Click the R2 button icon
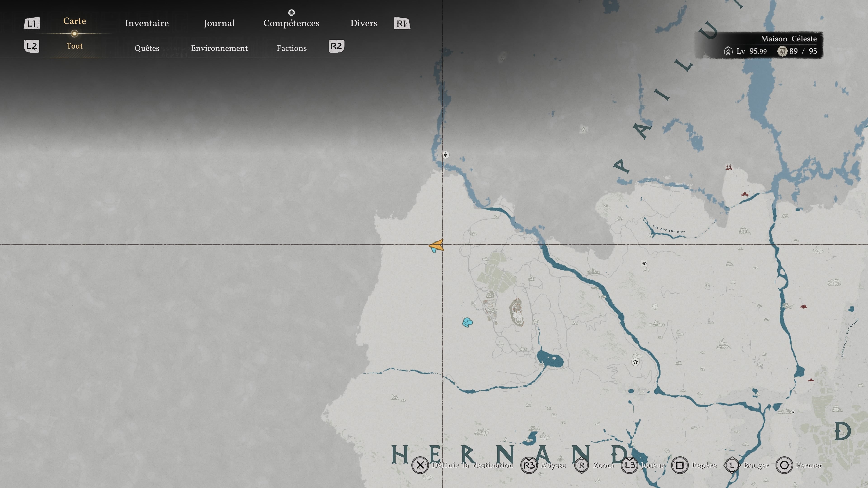 click(x=336, y=46)
